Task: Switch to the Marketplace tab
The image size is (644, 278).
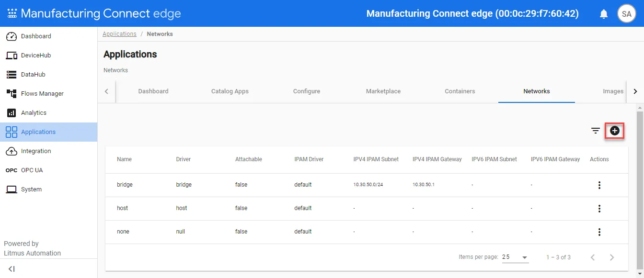Action: [x=383, y=91]
